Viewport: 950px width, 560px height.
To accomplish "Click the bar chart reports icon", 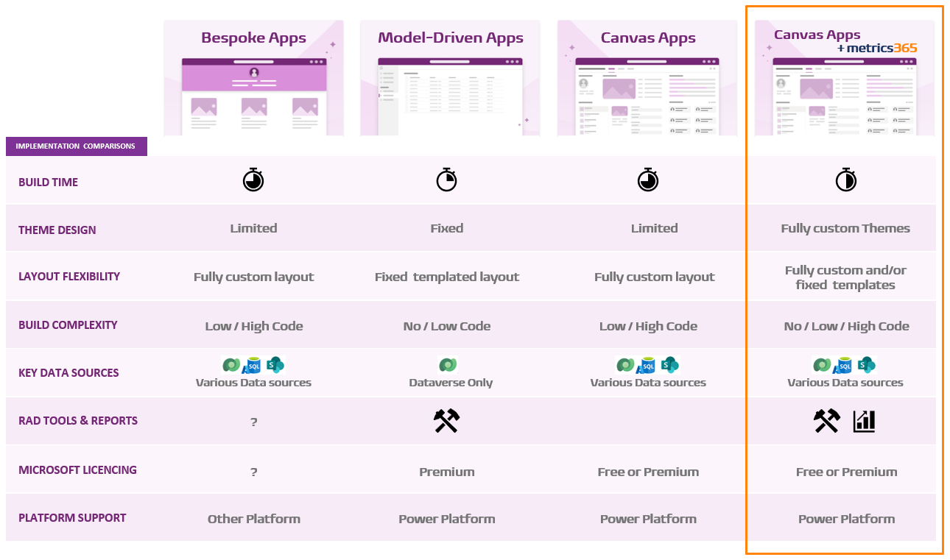I will coord(865,421).
